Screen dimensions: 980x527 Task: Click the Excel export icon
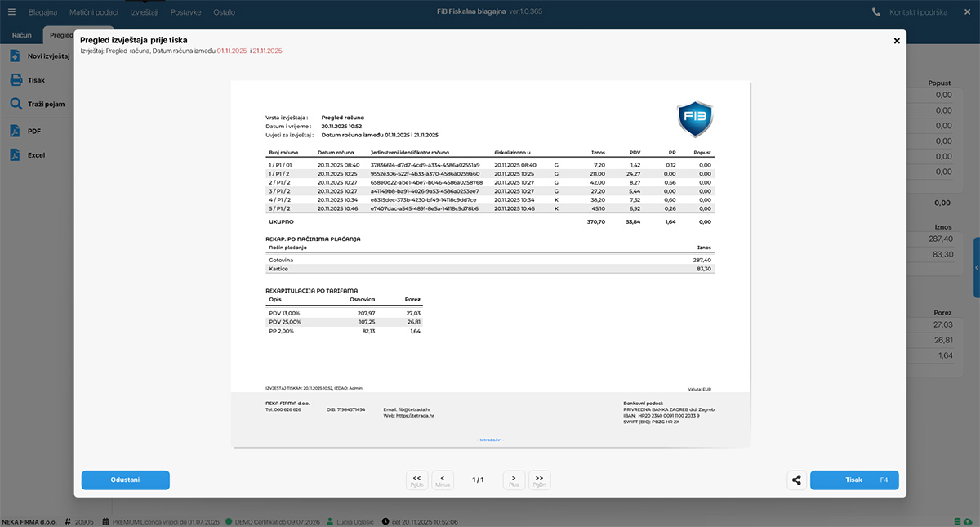(15, 155)
